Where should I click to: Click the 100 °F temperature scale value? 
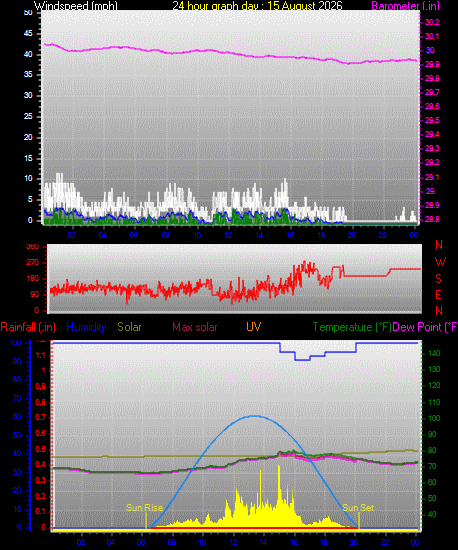(431, 418)
